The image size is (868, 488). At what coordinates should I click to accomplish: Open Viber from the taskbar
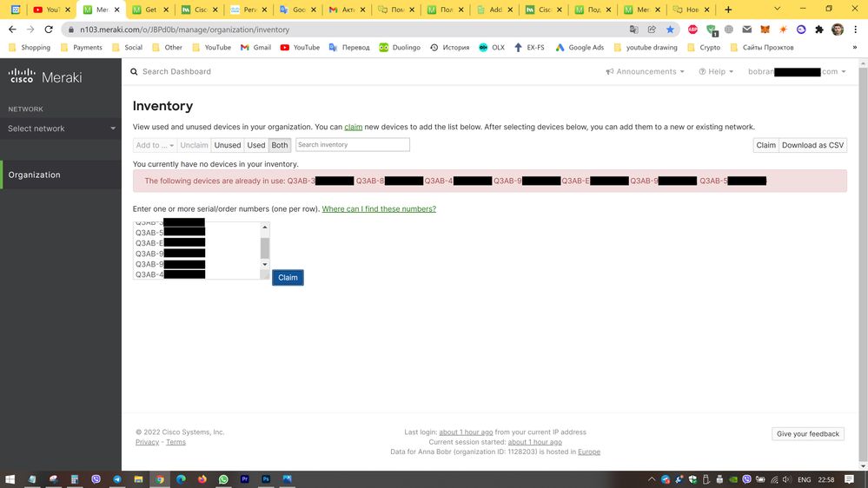96,479
